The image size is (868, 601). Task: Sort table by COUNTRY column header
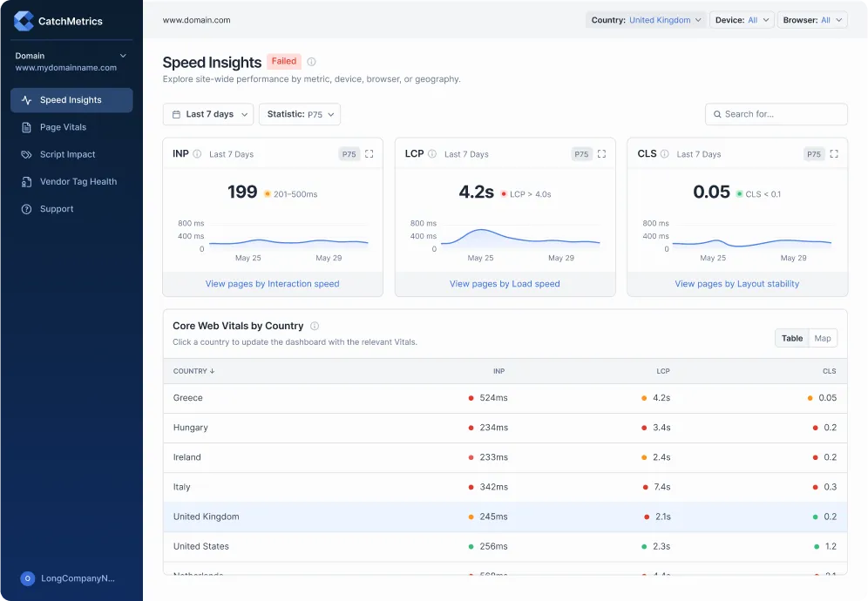click(193, 371)
